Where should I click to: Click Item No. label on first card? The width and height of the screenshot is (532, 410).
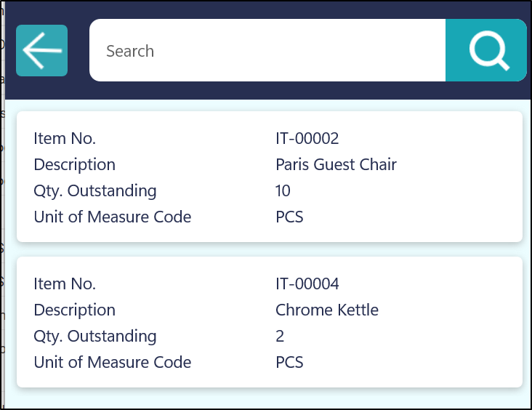(65, 138)
